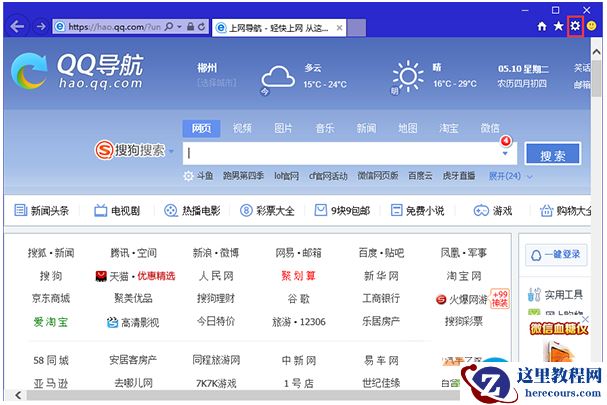Select the 网页 search tab

coord(201,128)
